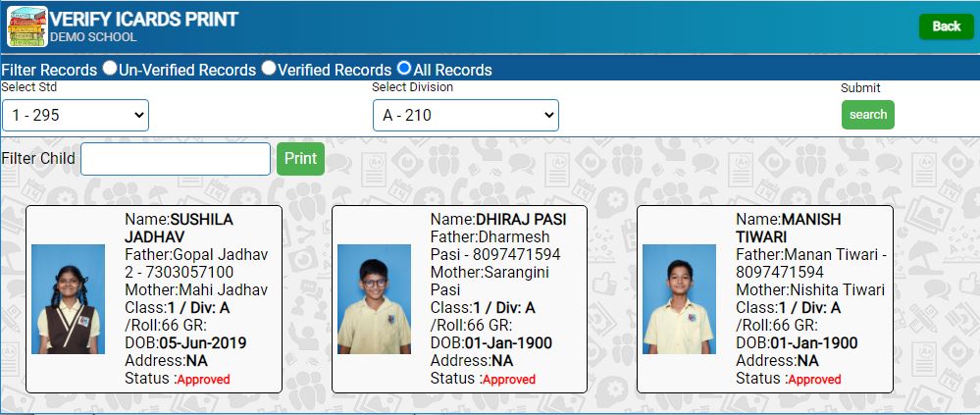Click Mother: Nishita Tiwari text
The width and height of the screenshot is (980, 415).
click(810, 290)
